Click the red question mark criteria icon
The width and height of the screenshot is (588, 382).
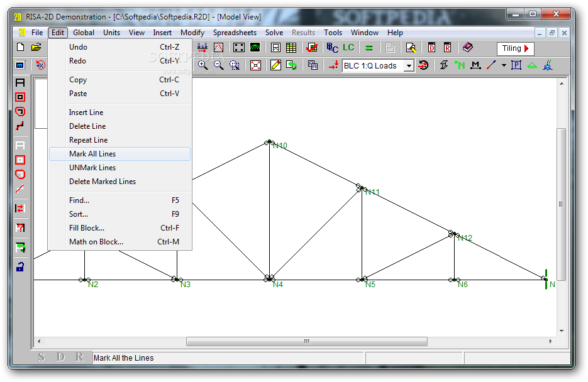click(20, 227)
